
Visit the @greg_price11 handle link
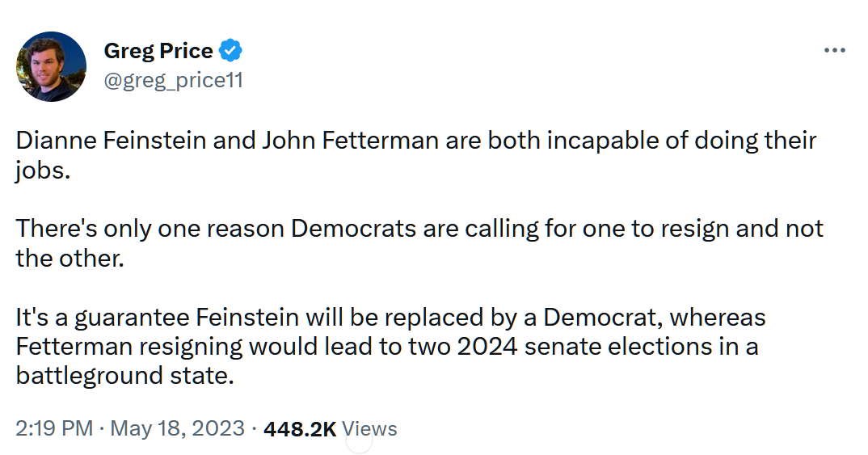click(173, 81)
